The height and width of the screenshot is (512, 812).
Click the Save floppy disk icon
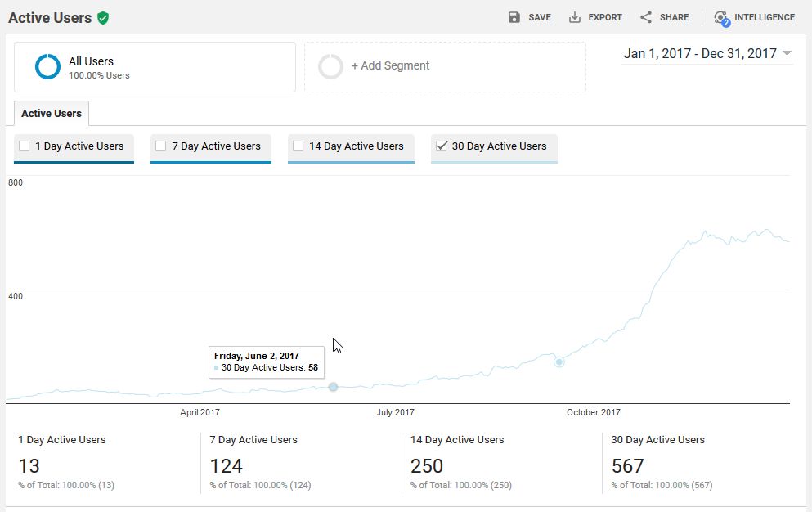pyautogui.click(x=514, y=17)
